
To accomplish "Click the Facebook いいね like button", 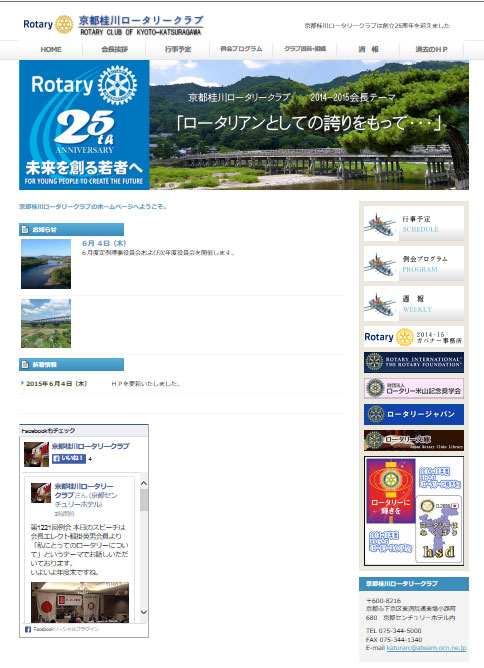I will [x=69, y=458].
